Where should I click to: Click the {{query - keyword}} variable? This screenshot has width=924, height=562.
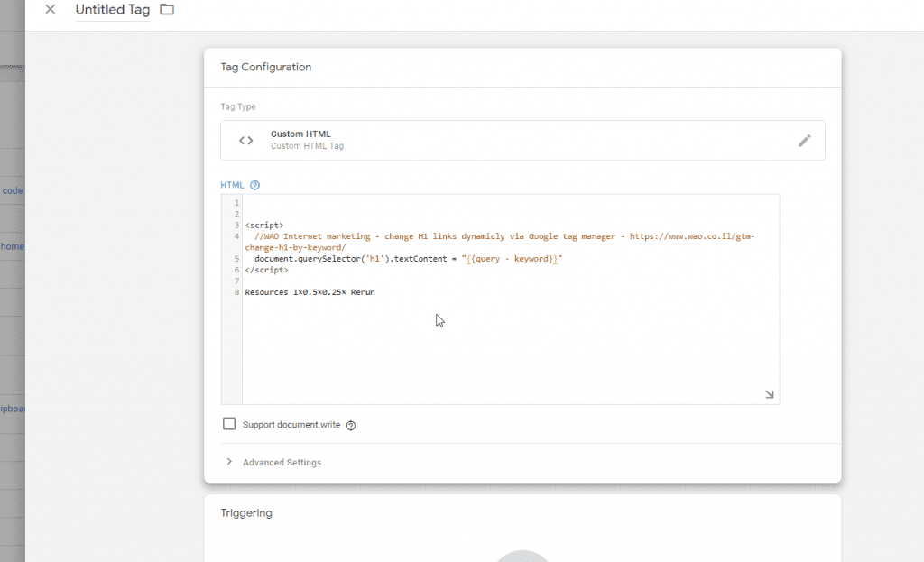512,259
